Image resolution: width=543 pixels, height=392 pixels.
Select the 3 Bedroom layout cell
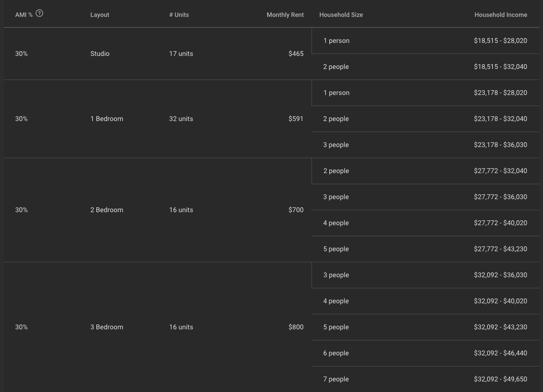(107, 327)
